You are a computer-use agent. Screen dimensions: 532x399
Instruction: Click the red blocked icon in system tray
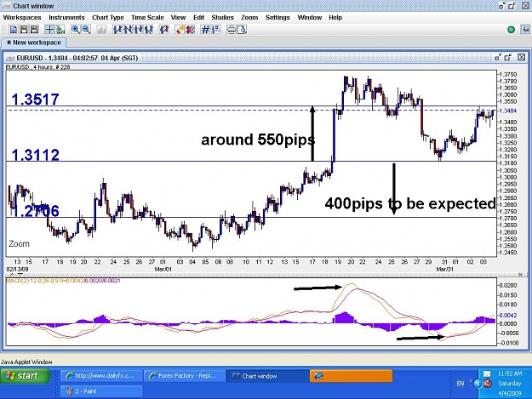[488, 384]
